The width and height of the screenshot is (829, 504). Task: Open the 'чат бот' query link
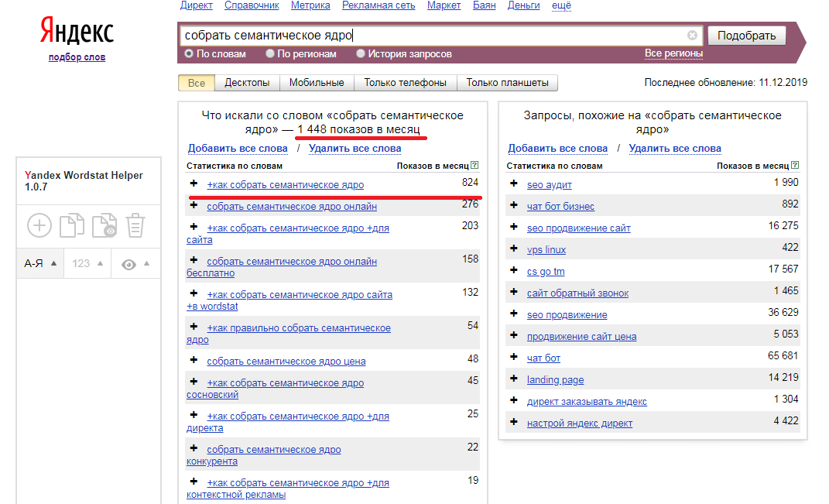[543, 358]
